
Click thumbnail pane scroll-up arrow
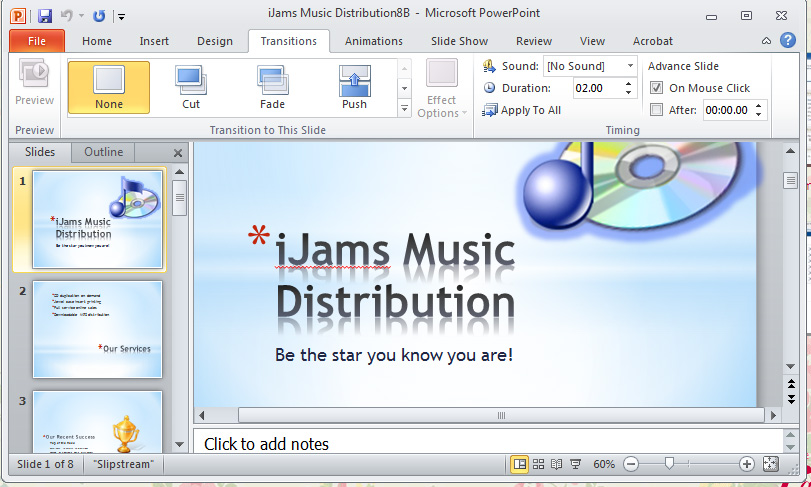coord(179,172)
